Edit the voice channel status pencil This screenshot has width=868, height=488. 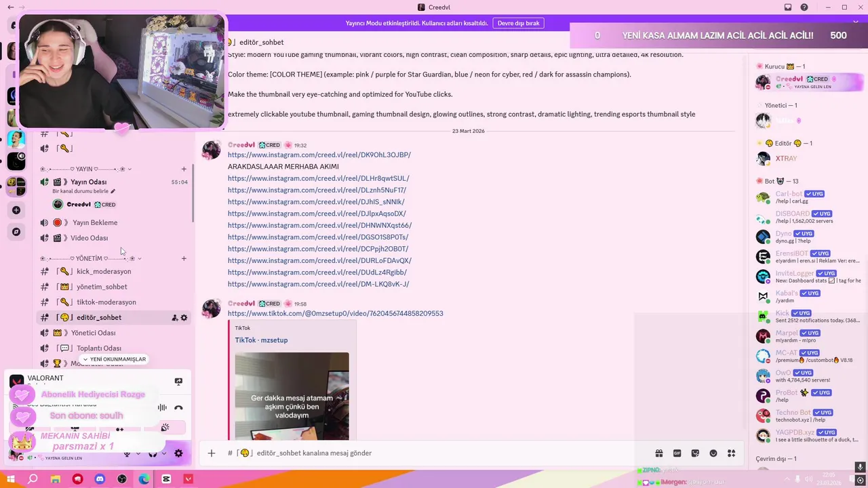tap(113, 191)
